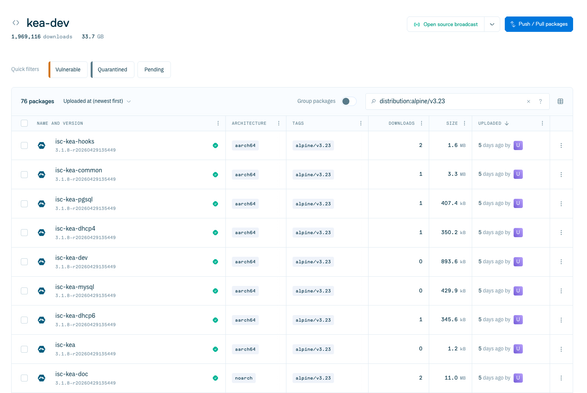The height and width of the screenshot is (393, 587).
Task: Check the isc-kea-mysql row checkbox
Action: pos(24,291)
